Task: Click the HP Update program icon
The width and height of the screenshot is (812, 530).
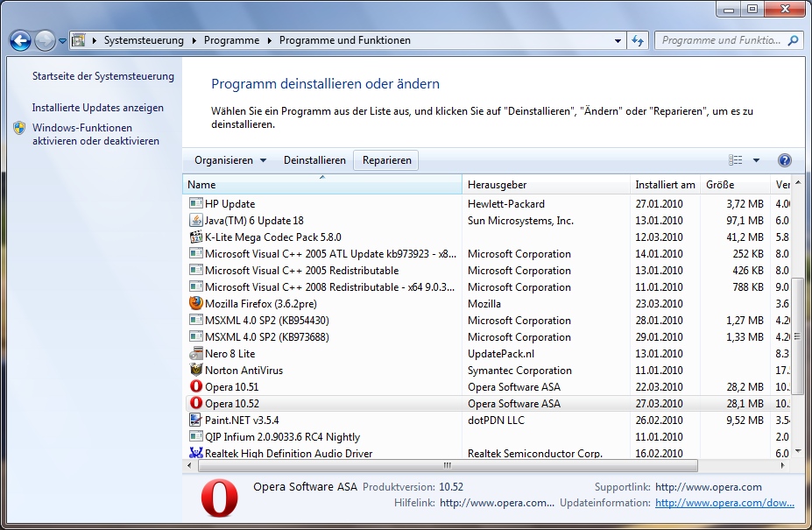Action: tap(195, 203)
